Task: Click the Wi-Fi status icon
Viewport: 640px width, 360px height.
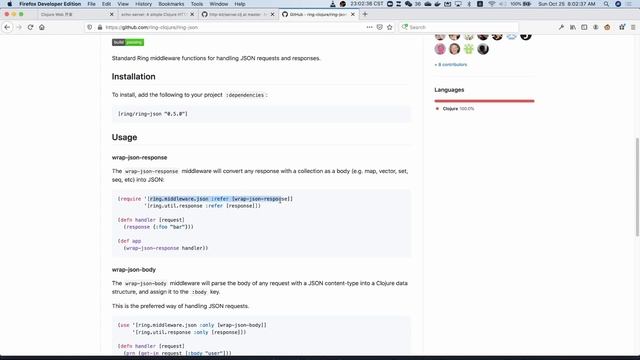Action: [x=492, y=4]
